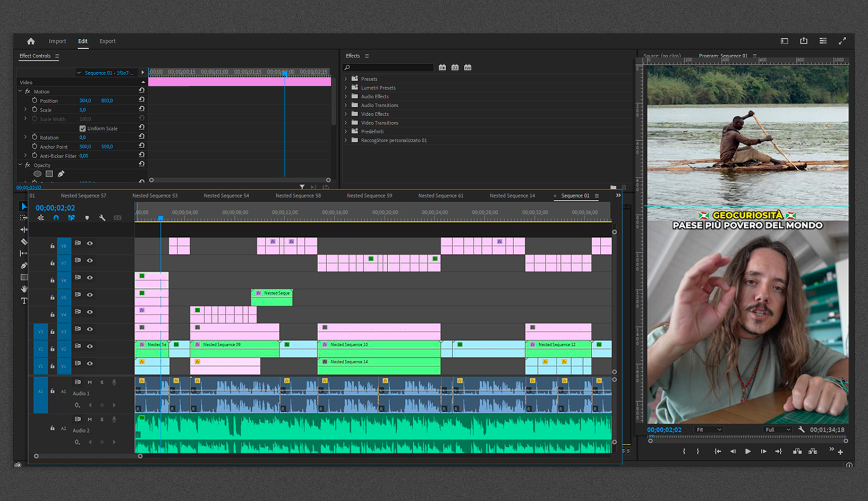This screenshot has width=868, height=501.
Task: Click the Home icon
Action: (x=31, y=41)
